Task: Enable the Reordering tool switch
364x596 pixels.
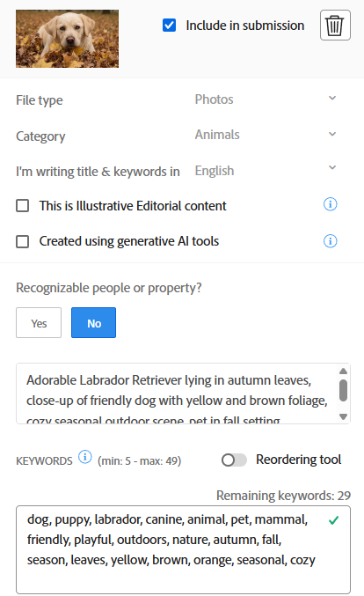Action: [x=234, y=460]
